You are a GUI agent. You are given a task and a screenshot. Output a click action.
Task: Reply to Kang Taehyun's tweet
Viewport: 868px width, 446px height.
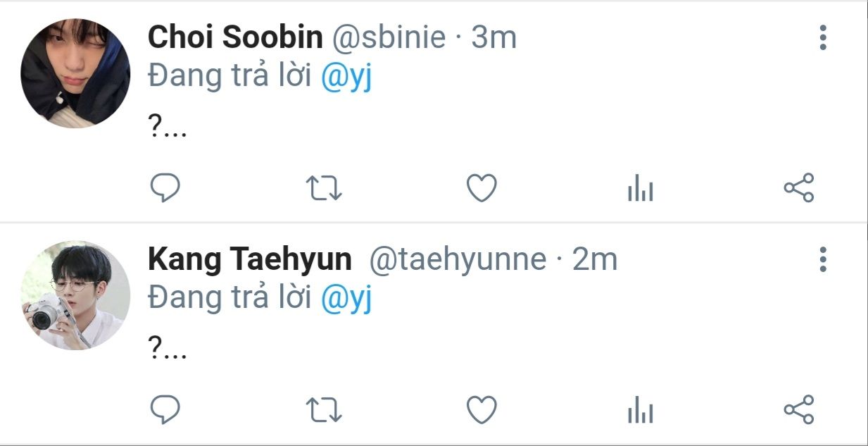(x=166, y=410)
